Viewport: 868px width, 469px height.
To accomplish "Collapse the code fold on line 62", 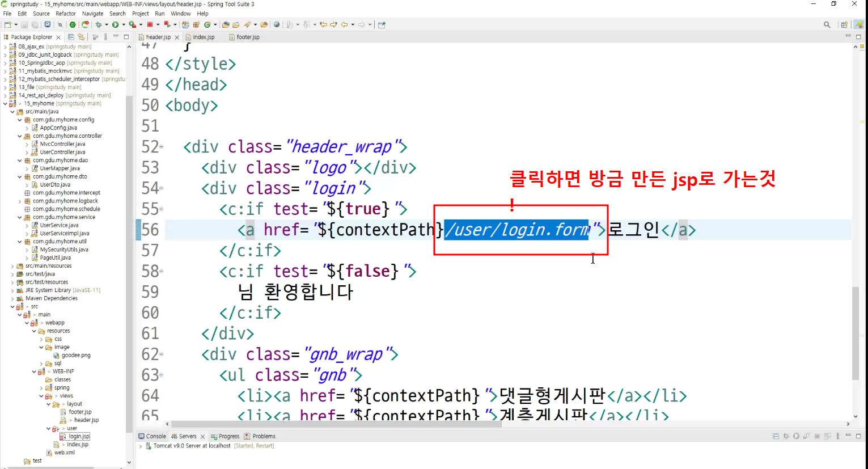I will click(x=162, y=354).
